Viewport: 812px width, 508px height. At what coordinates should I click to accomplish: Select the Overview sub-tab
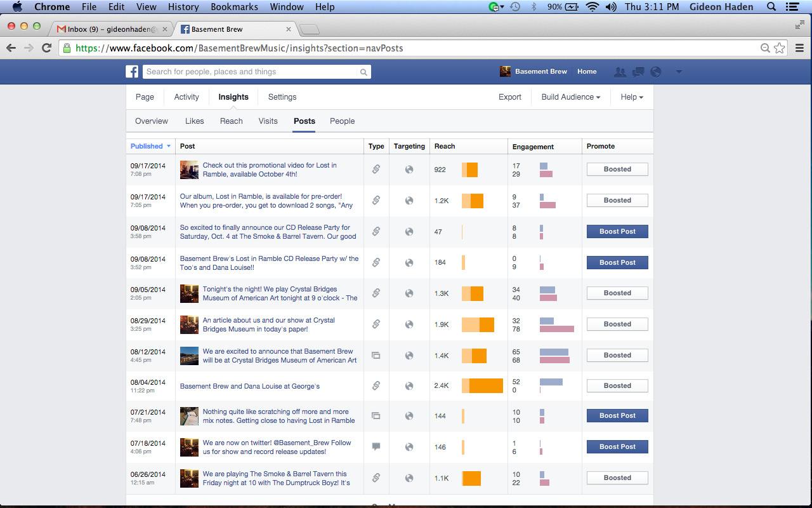[x=152, y=121]
